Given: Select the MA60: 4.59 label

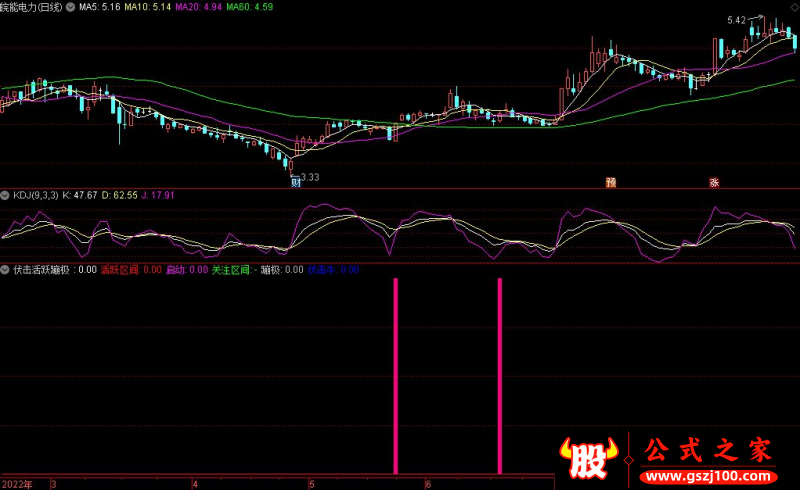Looking at the screenshot, I should [x=249, y=7].
